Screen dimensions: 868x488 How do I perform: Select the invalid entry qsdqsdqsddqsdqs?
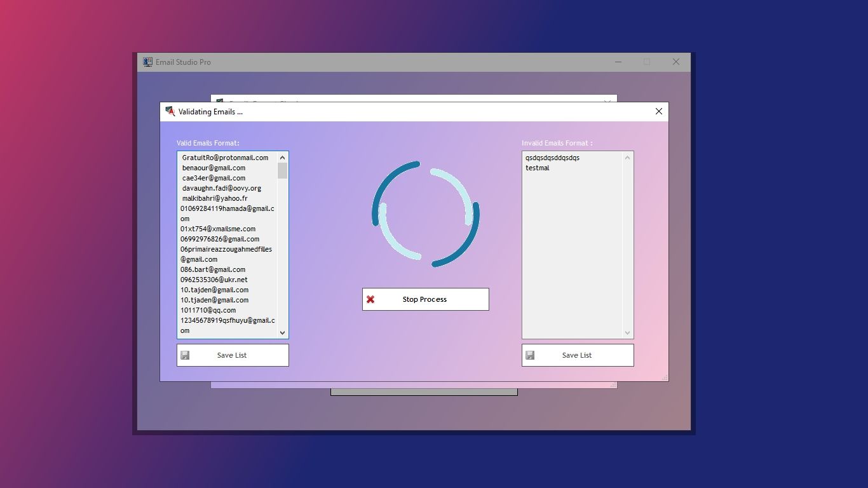(552, 158)
